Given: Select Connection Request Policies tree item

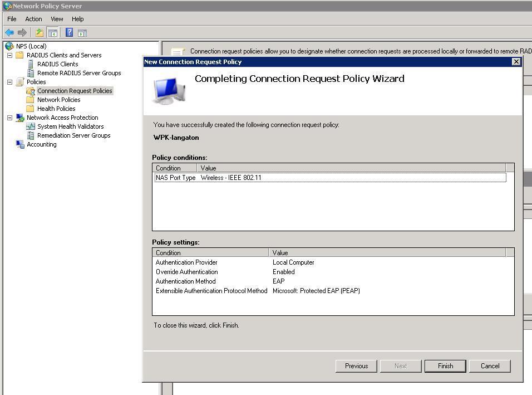Looking at the screenshot, I should tap(75, 91).
